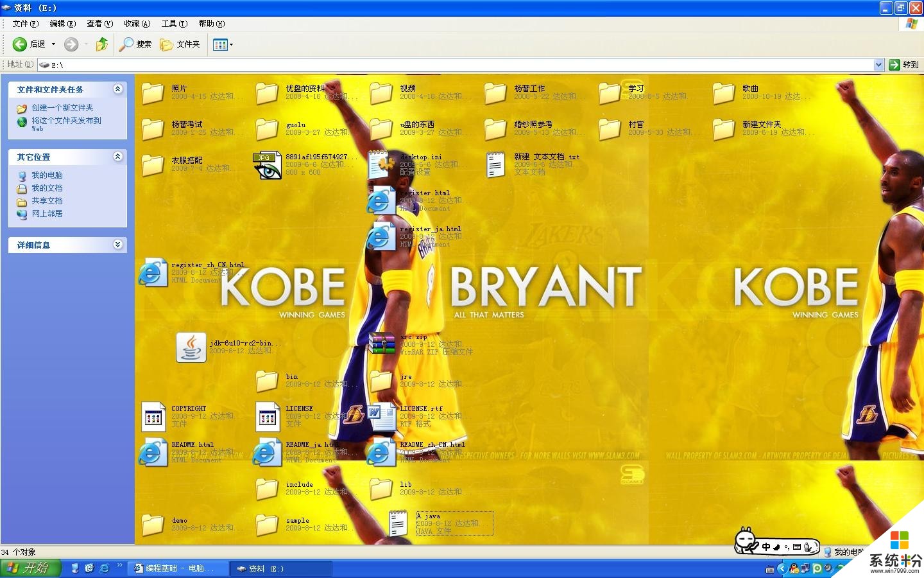
Task: Select the demo folder icon
Action: pyautogui.click(x=153, y=525)
